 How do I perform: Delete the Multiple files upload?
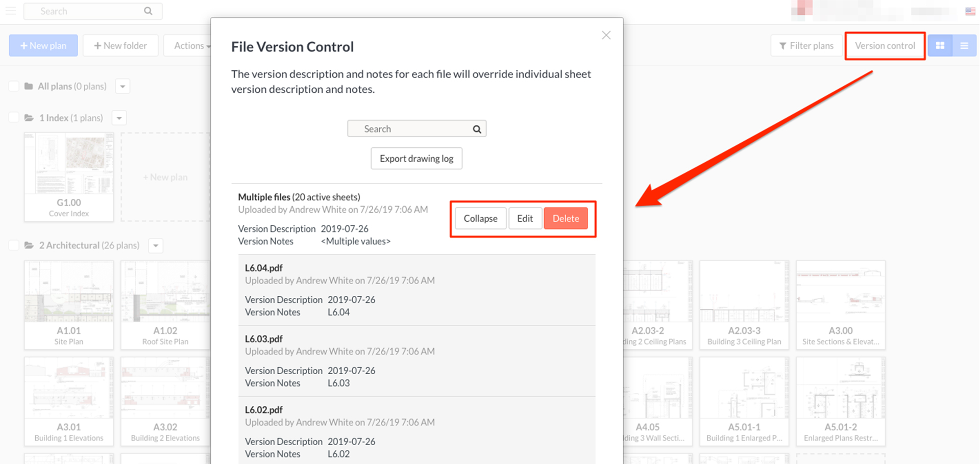566,218
